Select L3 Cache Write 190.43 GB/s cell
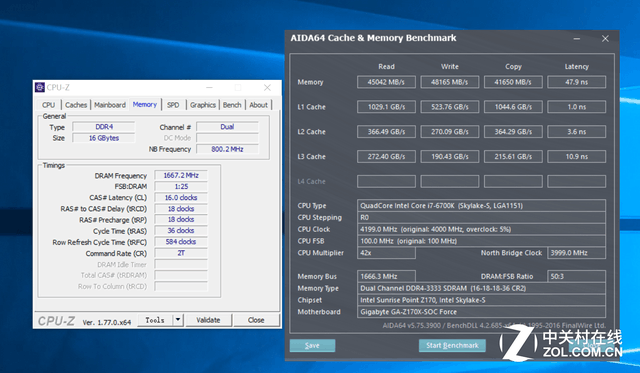 449,156
